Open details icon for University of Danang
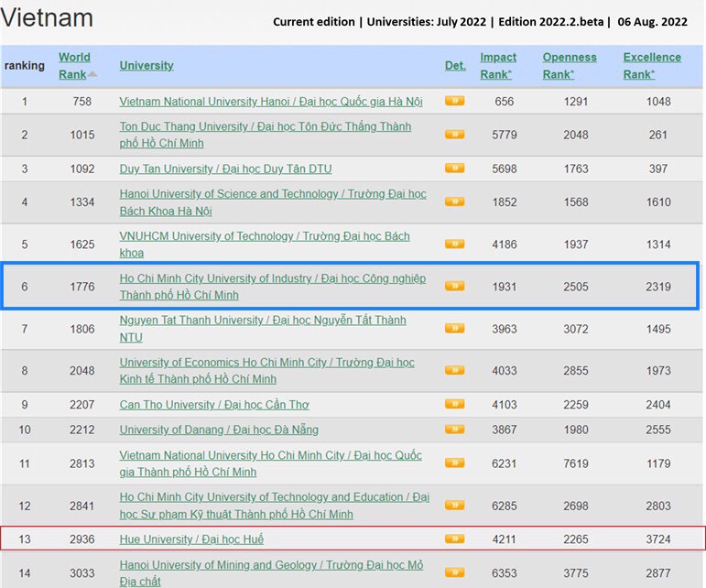 (454, 430)
